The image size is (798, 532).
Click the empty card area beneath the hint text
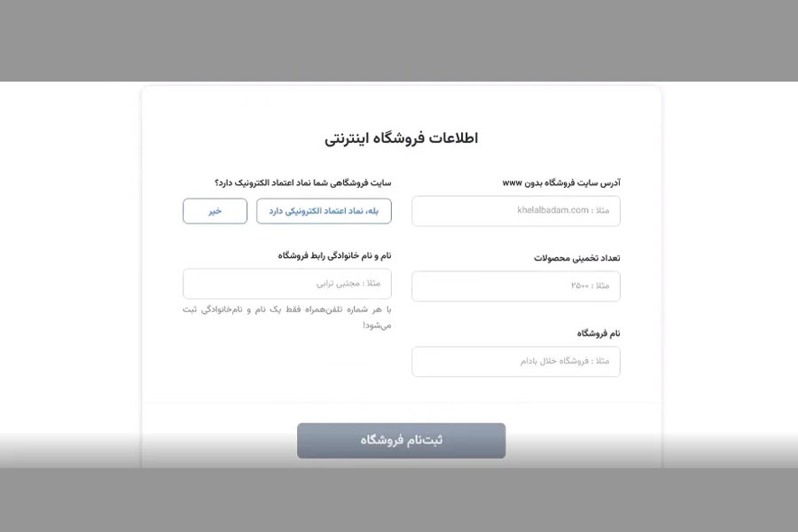point(287,364)
